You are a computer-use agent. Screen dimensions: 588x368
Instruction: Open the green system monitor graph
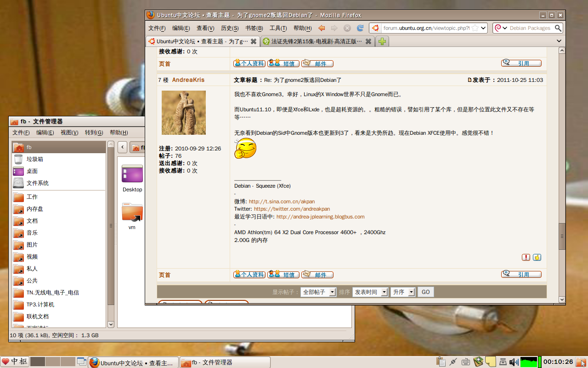tap(529, 362)
